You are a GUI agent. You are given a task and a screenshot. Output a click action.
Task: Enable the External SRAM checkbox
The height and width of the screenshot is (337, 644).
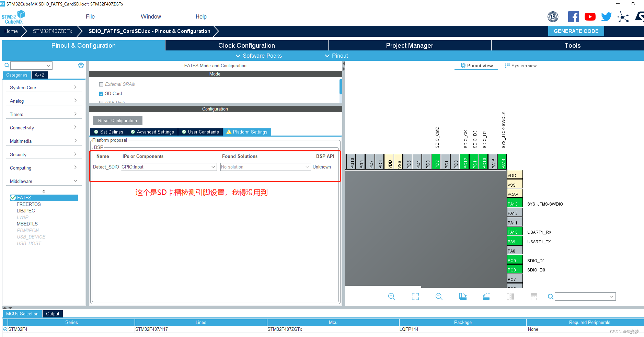point(101,84)
